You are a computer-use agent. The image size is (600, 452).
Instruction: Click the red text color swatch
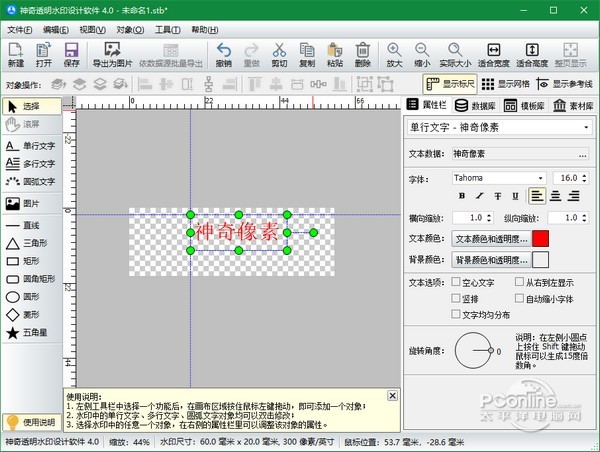click(x=540, y=239)
